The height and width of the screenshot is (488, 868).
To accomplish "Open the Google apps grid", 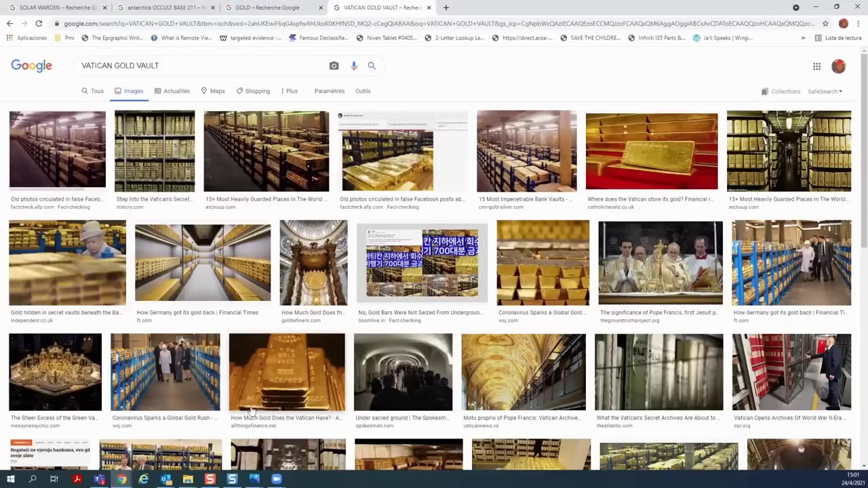I will coord(816,66).
